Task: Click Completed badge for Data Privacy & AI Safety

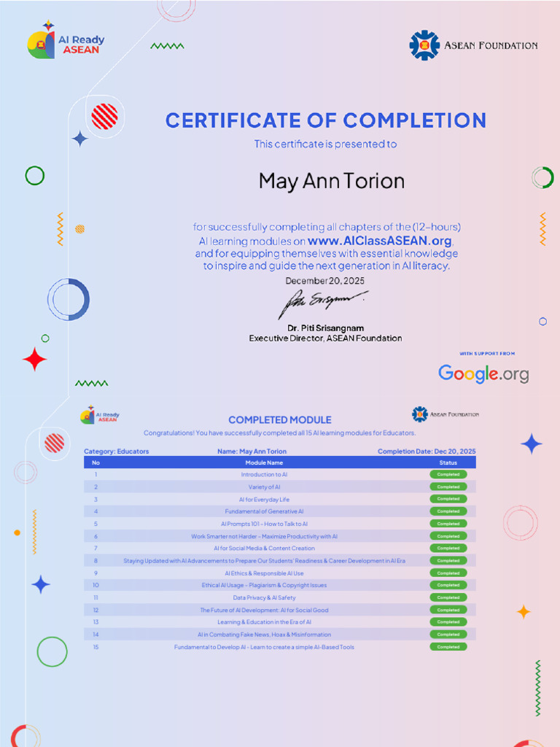Action: [x=448, y=597]
